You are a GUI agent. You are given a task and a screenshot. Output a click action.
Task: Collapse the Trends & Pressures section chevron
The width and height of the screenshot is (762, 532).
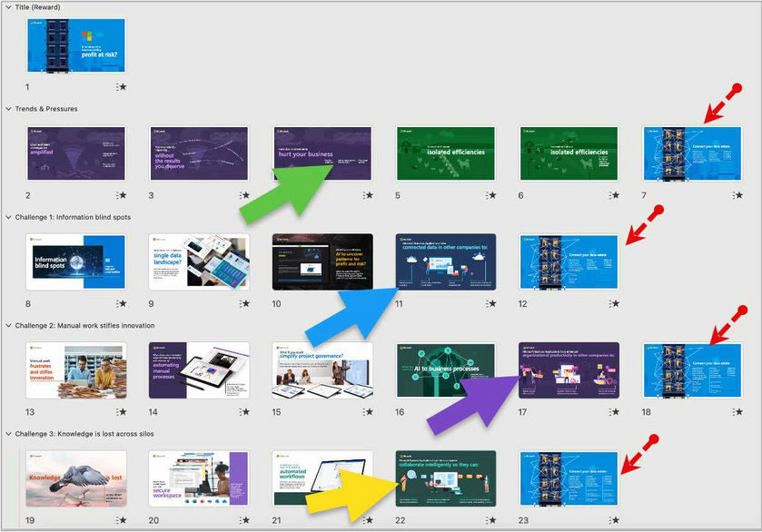[x=8, y=109]
